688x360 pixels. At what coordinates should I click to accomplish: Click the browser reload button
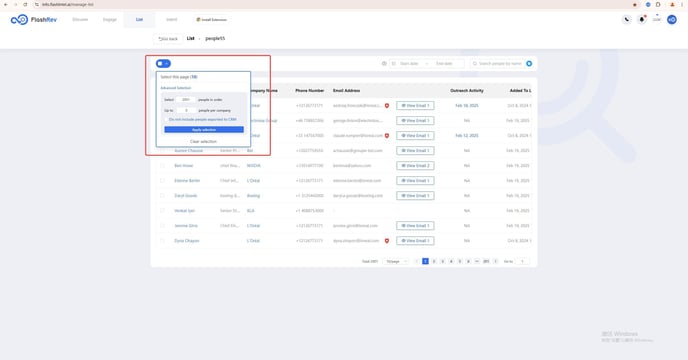25,4
